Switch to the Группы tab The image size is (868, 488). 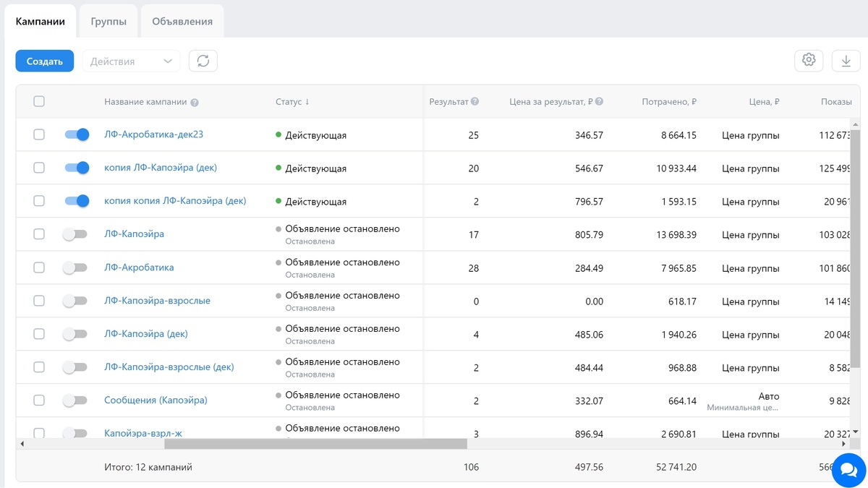click(109, 21)
